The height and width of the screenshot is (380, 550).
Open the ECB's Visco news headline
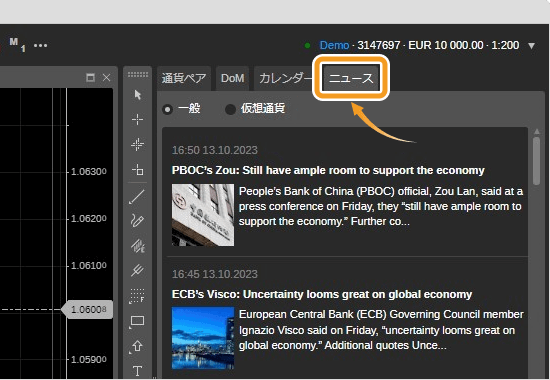[x=322, y=294]
